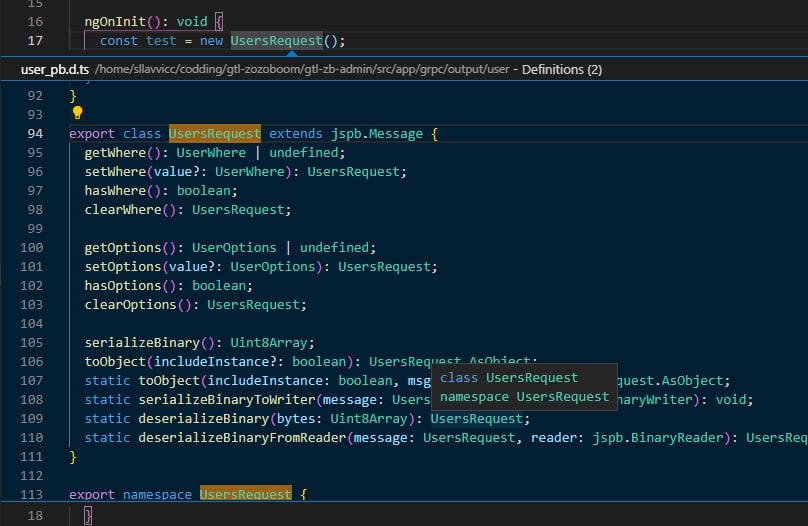The image size is (808, 526).
Task: Click highlighted UsersRequest in the export class line
Action: click(215, 134)
